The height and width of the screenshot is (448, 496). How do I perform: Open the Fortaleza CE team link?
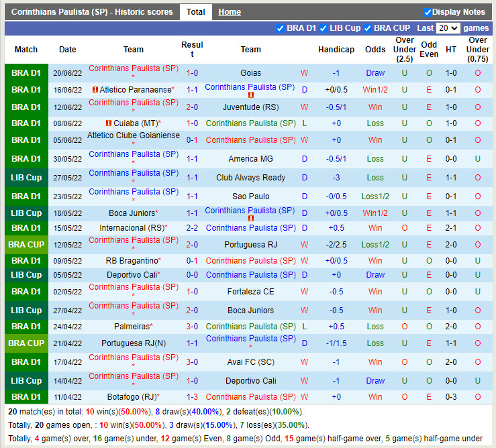(x=250, y=292)
